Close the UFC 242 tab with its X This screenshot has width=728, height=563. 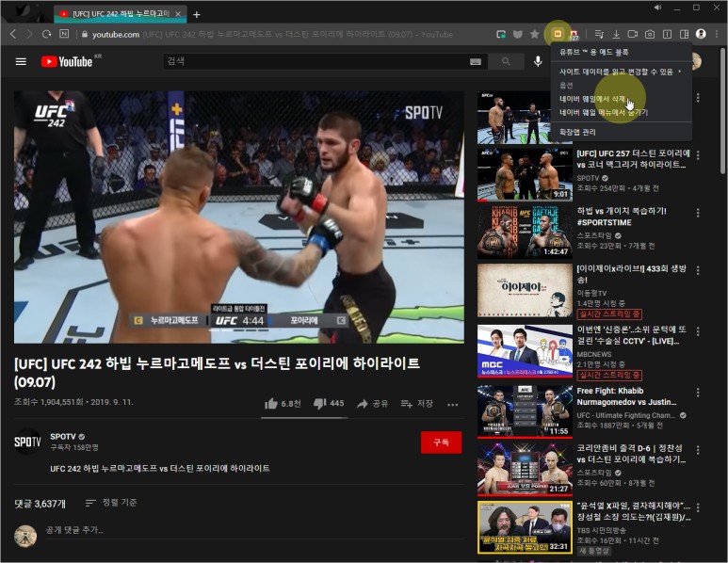pyautogui.click(x=178, y=14)
